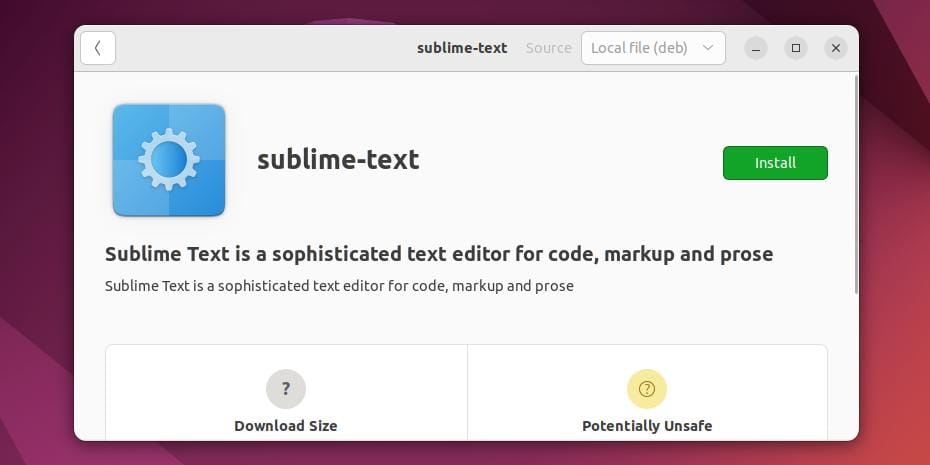Open the Local file (deb) source dropdown
This screenshot has height=465, width=930.
pyautogui.click(x=653, y=48)
